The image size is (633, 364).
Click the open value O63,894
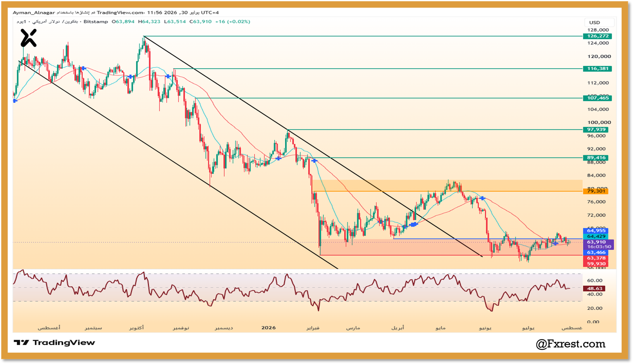click(123, 22)
